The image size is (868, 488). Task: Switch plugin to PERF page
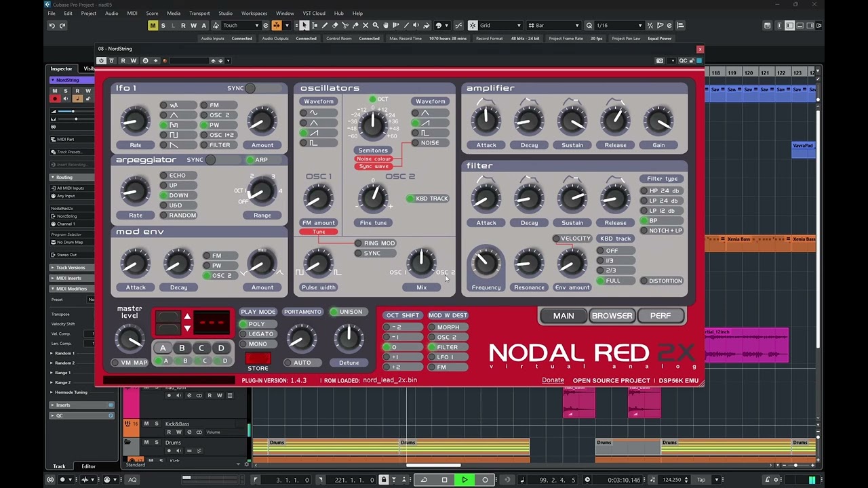pyautogui.click(x=660, y=316)
